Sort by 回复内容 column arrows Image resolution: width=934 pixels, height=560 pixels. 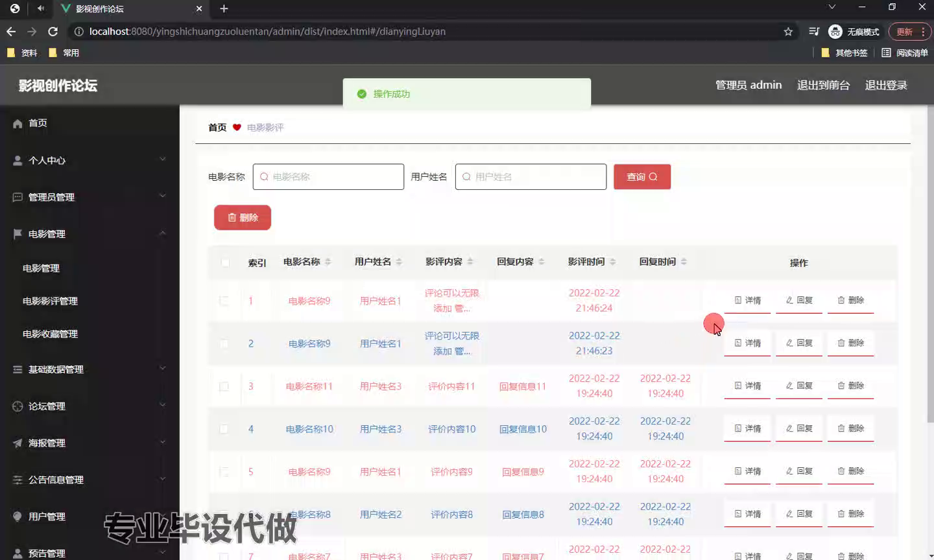pyautogui.click(x=542, y=262)
